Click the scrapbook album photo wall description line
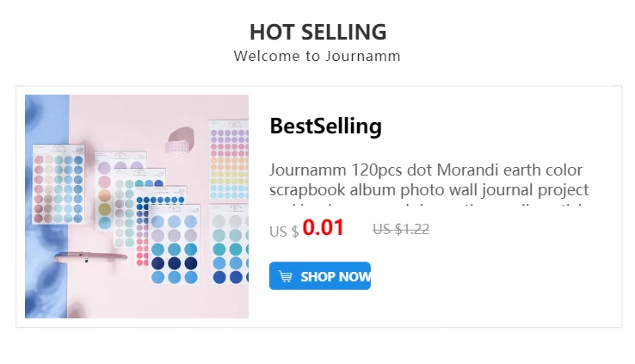This screenshot has height=364, width=635. [x=428, y=190]
